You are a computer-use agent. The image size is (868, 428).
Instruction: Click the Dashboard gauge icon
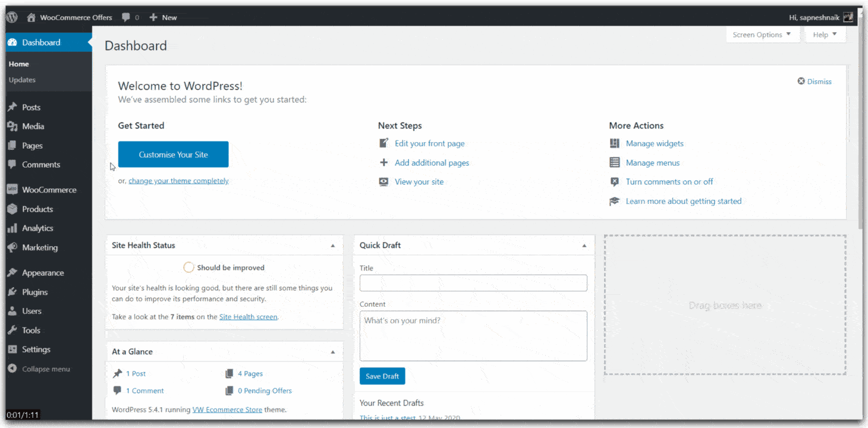click(12, 42)
